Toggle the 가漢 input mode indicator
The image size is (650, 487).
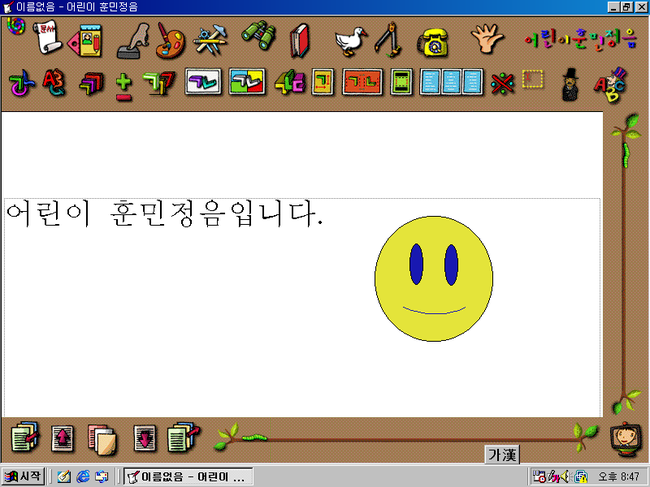tap(501, 455)
